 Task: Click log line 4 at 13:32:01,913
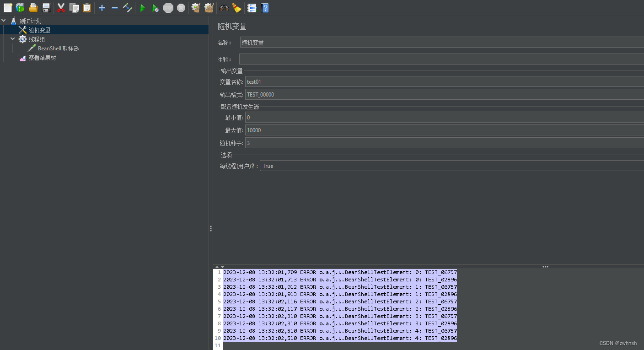tap(340, 294)
